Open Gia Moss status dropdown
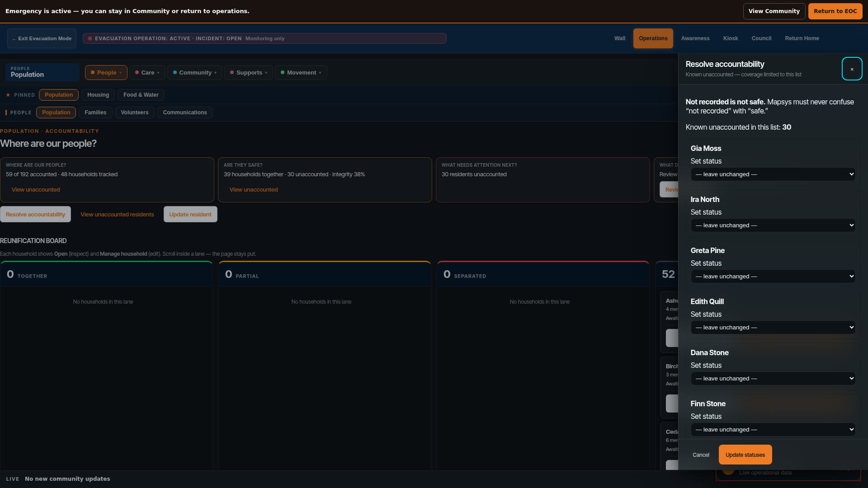 (x=773, y=174)
